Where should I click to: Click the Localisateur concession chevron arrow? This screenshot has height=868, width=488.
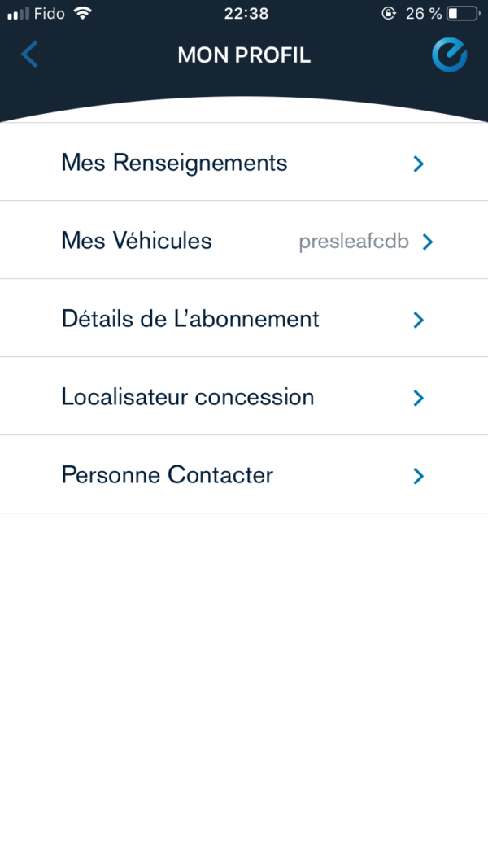click(x=419, y=398)
